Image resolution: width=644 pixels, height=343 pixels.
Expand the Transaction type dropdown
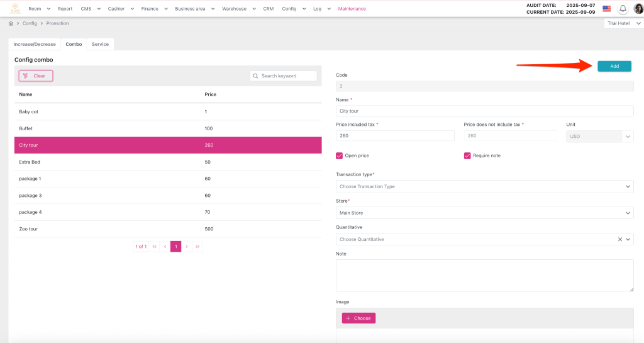pyautogui.click(x=484, y=186)
